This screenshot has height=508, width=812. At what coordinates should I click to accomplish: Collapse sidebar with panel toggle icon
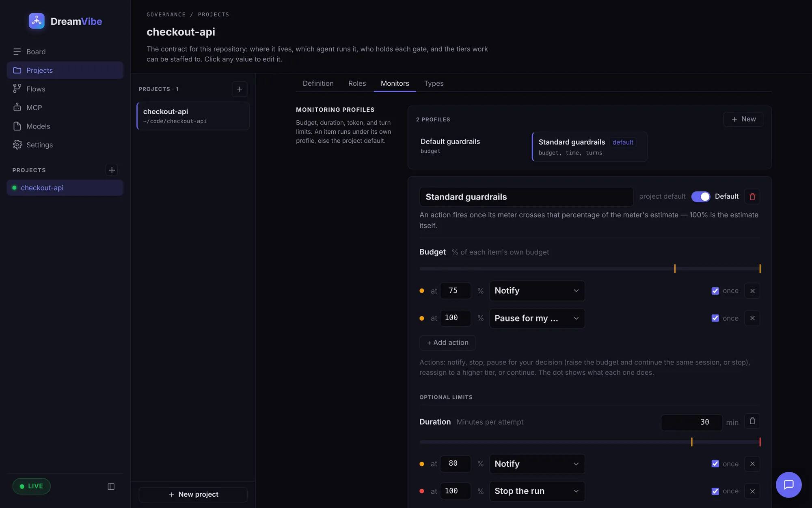point(111,486)
